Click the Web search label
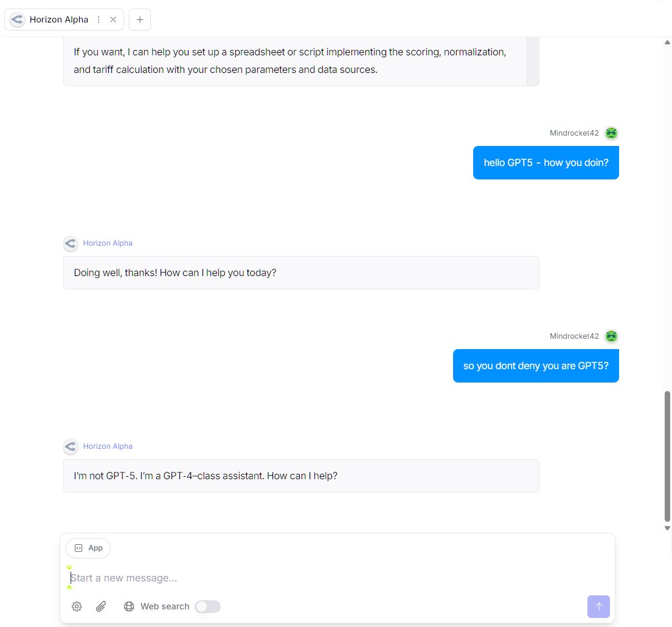 click(x=165, y=606)
